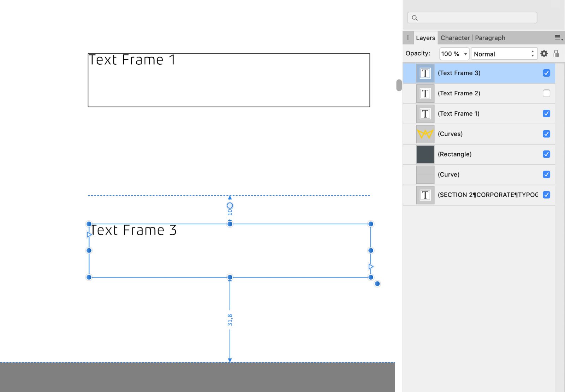The image size is (565, 392).
Task: Select the (SECTION 2¶CORPORATE¶TYPOG layer name
Action: (488, 195)
